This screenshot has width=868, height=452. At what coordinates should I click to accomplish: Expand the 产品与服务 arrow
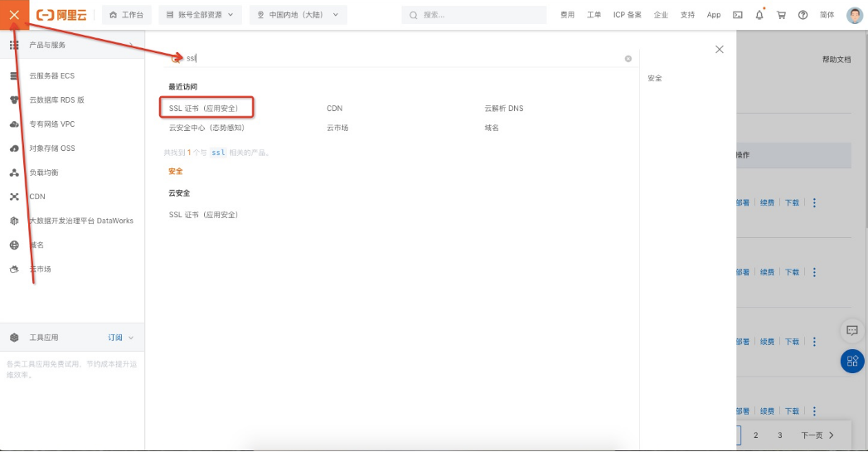pyautogui.click(x=131, y=45)
